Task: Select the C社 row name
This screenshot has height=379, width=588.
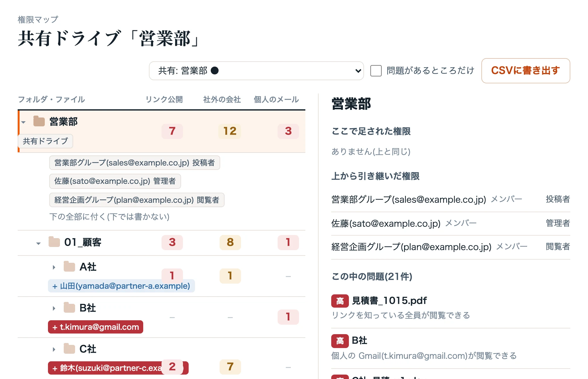Action: click(x=88, y=349)
